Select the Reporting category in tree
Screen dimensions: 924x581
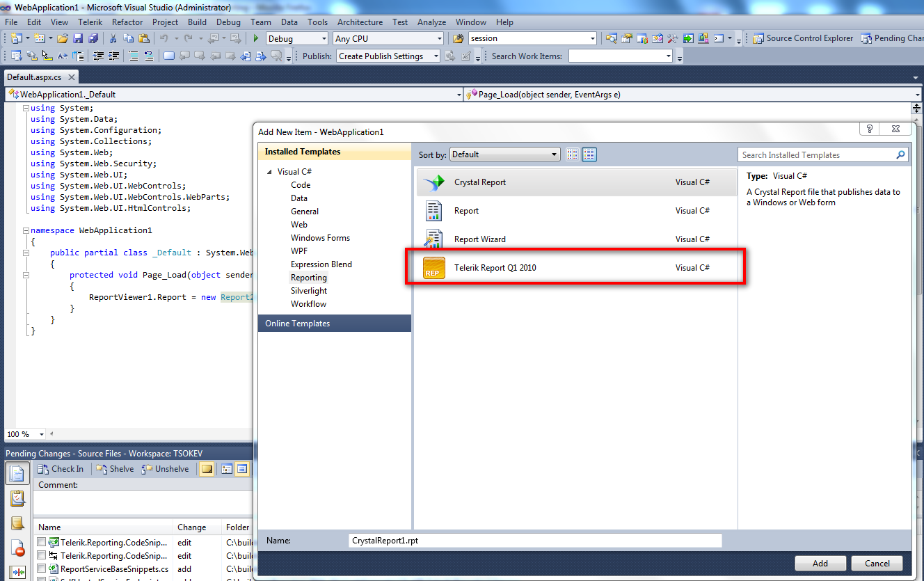(x=309, y=278)
